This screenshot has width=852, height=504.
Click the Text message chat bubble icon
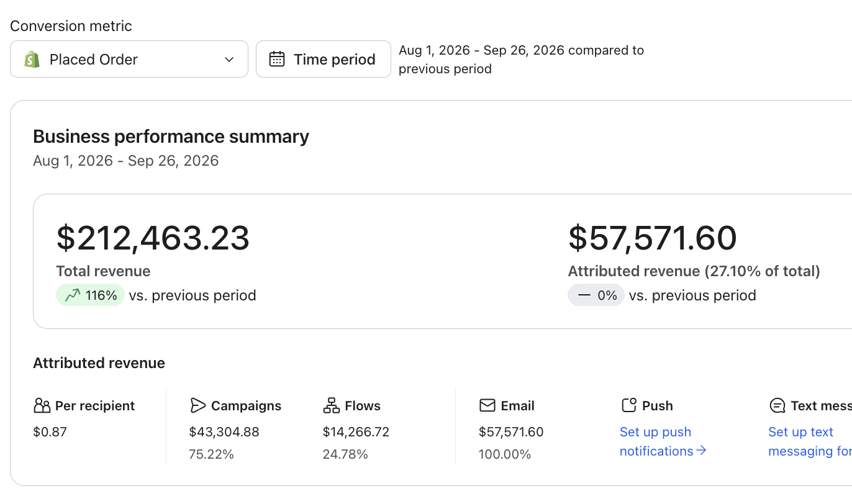click(x=777, y=406)
